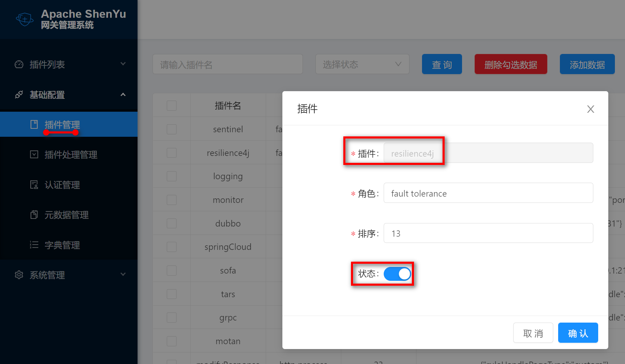Image resolution: width=625 pixels, height=364 pixels.
Task: Tick the checkbox for the dubbo row
Action: click(x=172, y=223)
